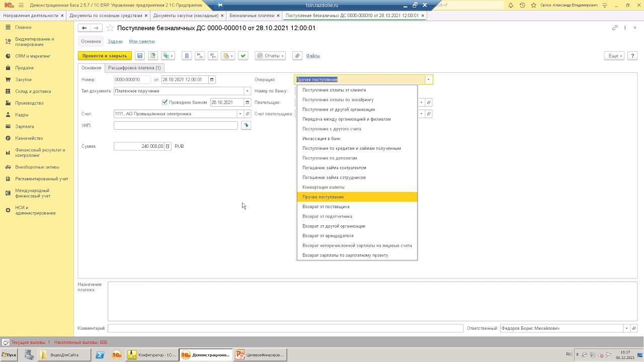The image size is (644, 362).
Task: Click the Комментарий input field
Action: (285, 328)
